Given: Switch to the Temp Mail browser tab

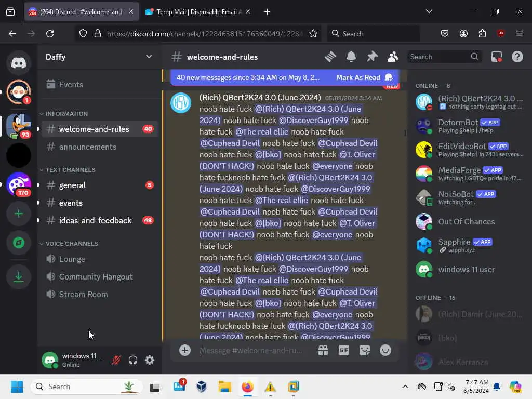Looking at the screenshot, I should click(197, 12).
